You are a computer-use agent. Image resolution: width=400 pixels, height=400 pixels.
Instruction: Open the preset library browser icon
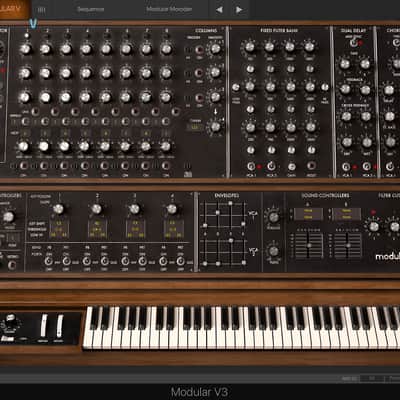click(x=41, y=10)
